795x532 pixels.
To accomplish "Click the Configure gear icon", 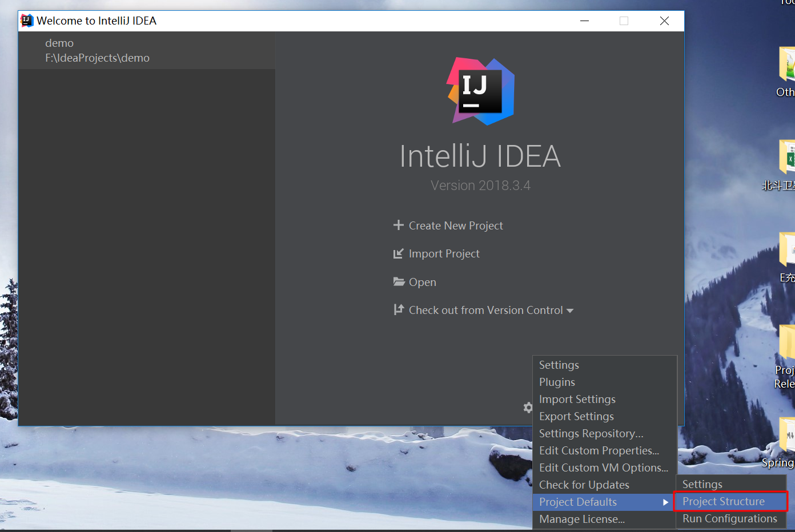I will point(528,408).
